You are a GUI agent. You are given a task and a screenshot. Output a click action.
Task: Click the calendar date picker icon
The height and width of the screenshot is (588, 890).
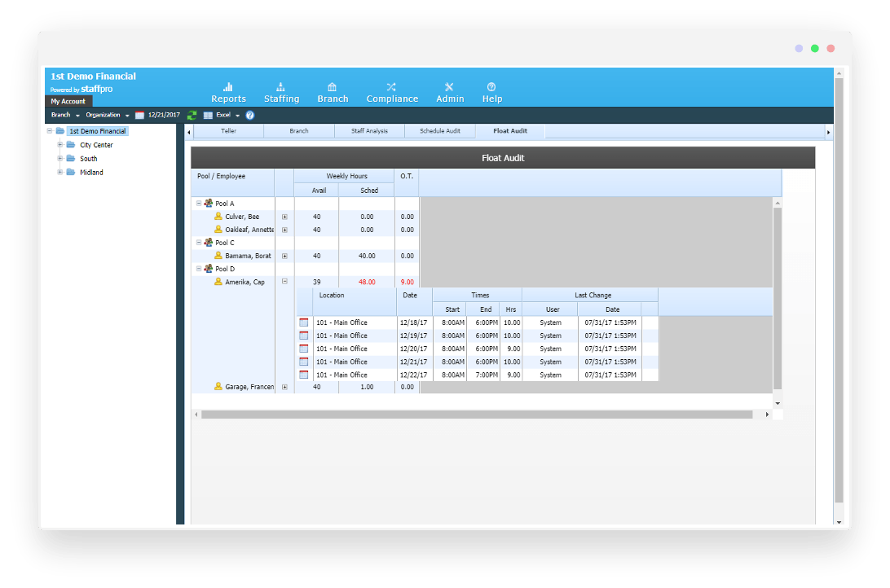point(139,115)
